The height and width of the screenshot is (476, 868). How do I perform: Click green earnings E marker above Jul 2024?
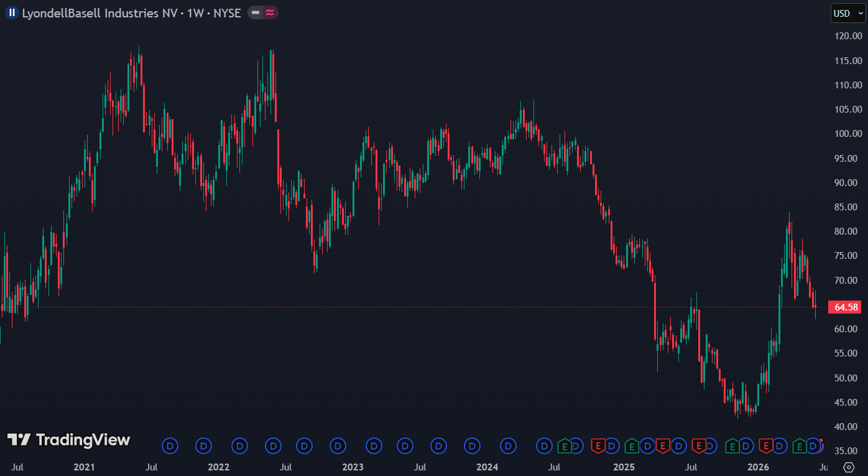pos(565,446)
